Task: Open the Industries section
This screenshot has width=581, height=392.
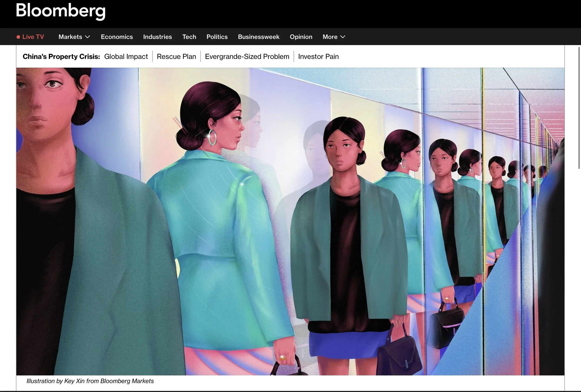Action: (158, 37)
